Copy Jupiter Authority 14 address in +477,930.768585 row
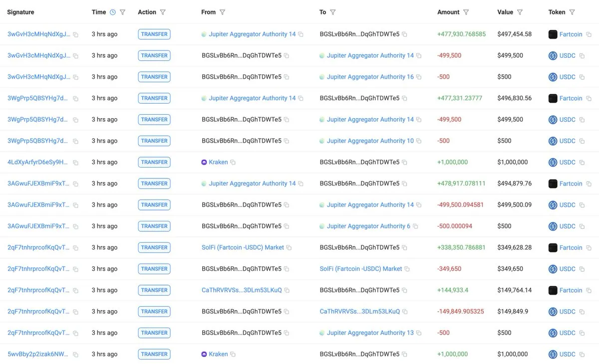The image size is (599, 364). (x=301, y=34)
